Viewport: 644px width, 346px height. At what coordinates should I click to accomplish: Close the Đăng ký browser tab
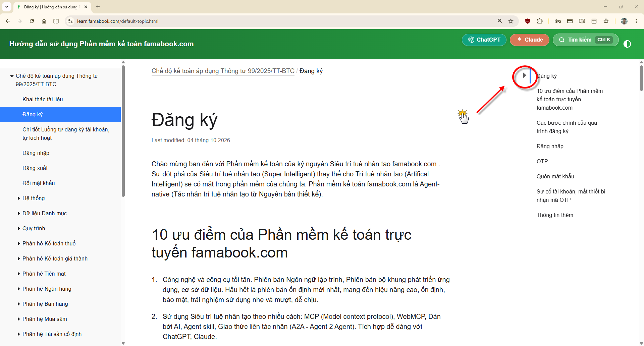tap(86, 7)
